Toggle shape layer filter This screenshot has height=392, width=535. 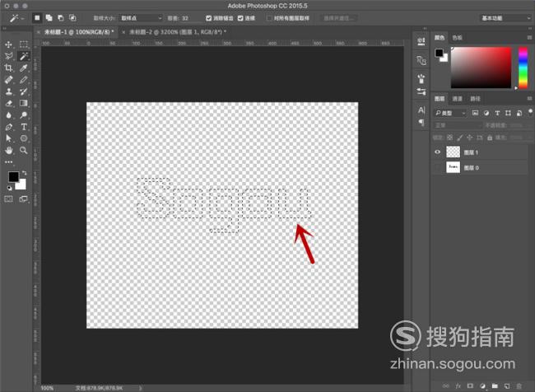coord(508,113)
